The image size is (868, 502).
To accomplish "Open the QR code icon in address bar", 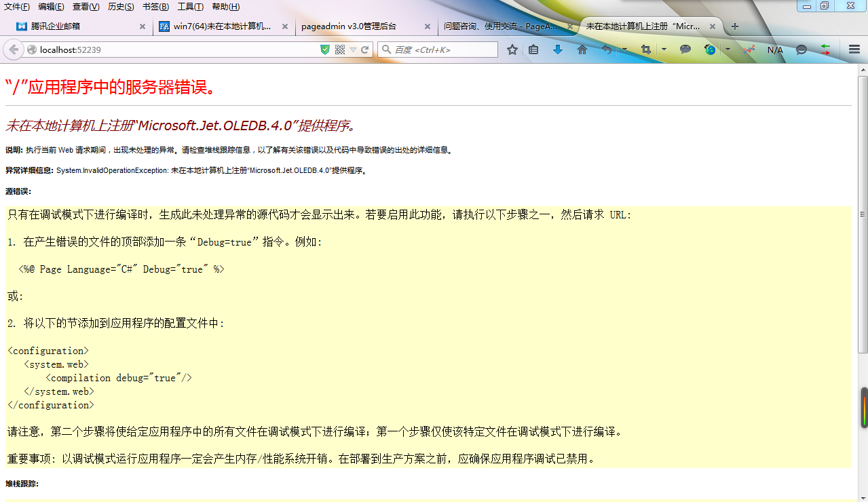I will coord(340,50).
